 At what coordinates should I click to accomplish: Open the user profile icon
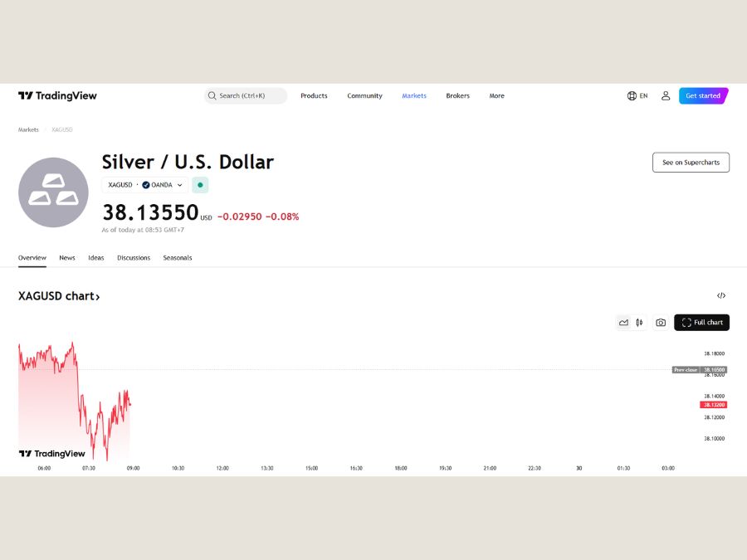click(x=666, y=95)
